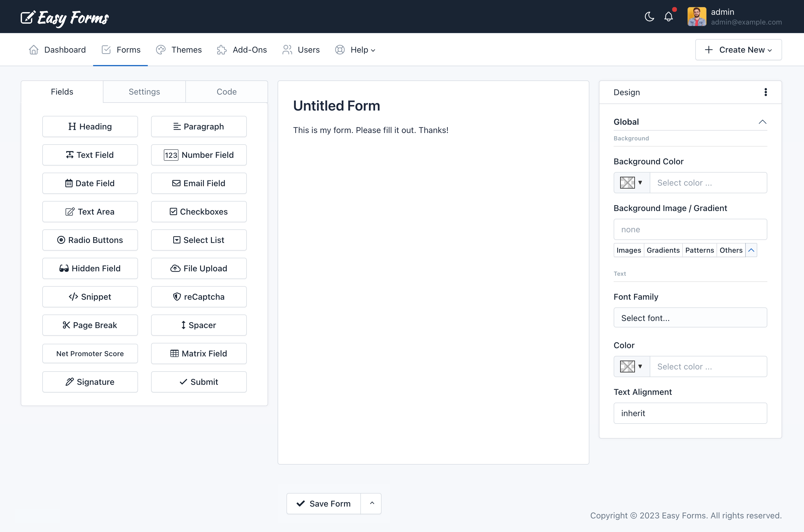This screenshot has height=532, width=804.
Task: Click the Font Family select field
Action: (690, 318)
